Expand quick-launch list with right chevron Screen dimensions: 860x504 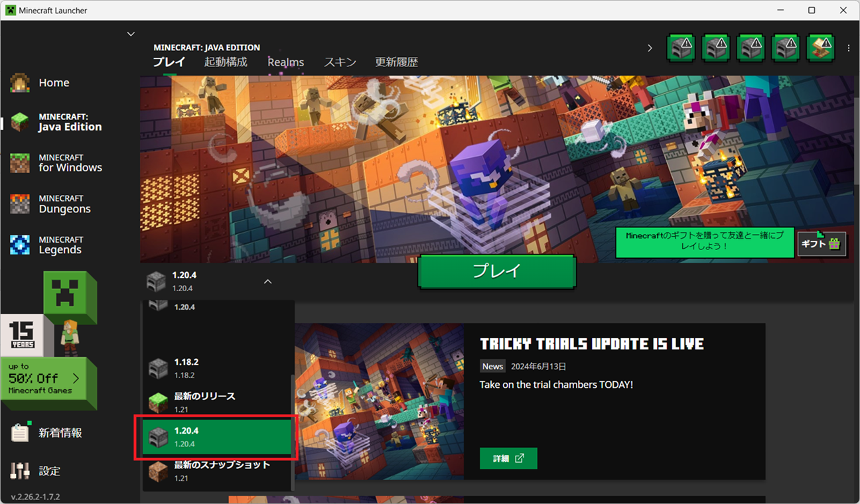[x=650, y=48]
